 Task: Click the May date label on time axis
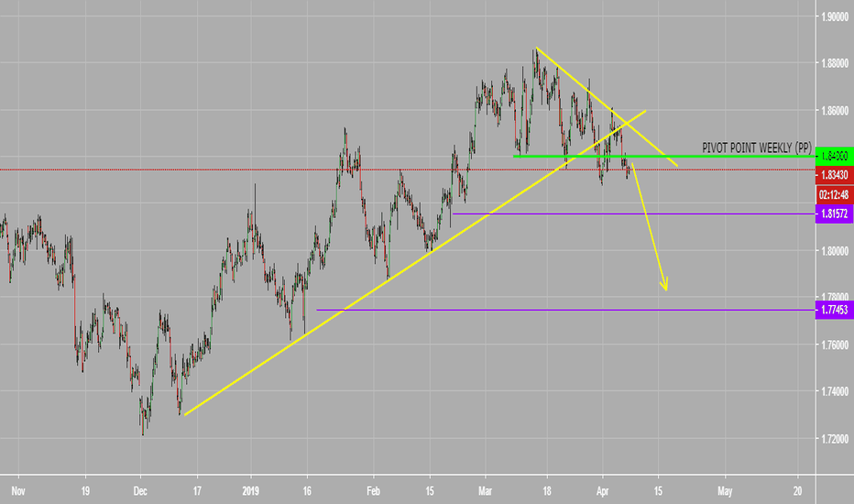pyautogui.click(x=725, y=491)
